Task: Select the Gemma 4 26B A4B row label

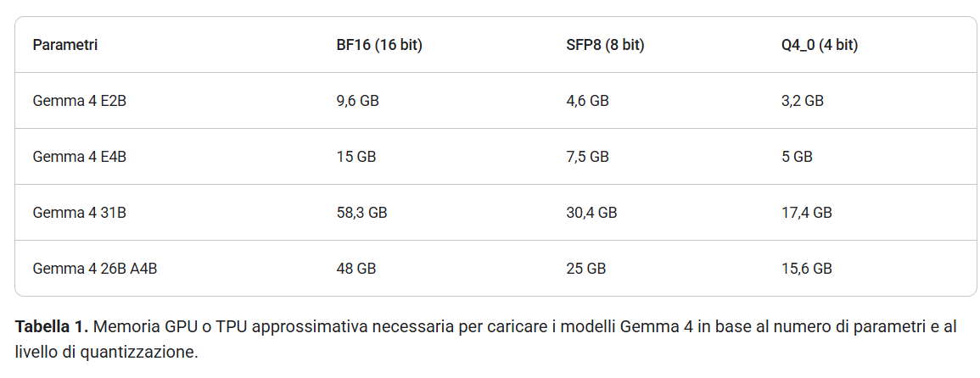Action: pos(95,269)
